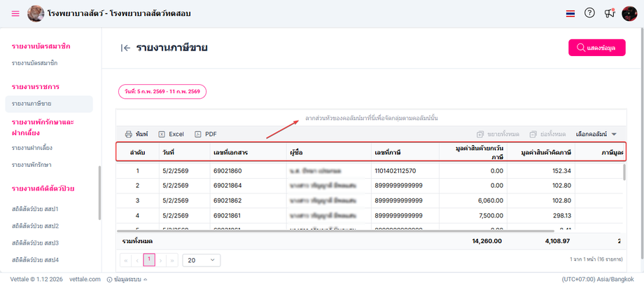
Task: Sort by ผู้ซื้อ column header
Action: click(x=329, y=152)
